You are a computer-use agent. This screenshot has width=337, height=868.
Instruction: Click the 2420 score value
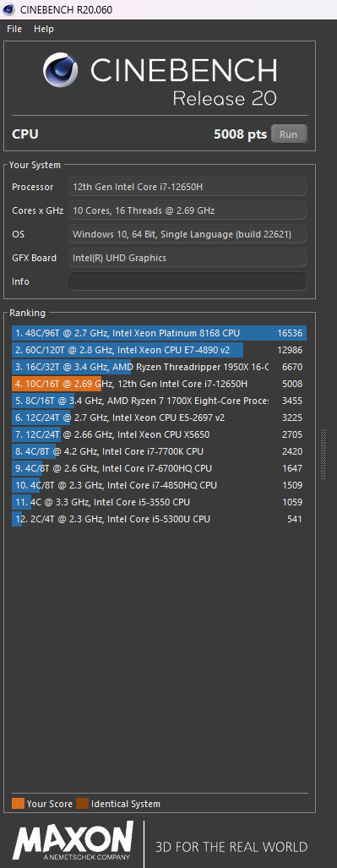(x=292, y=451)
